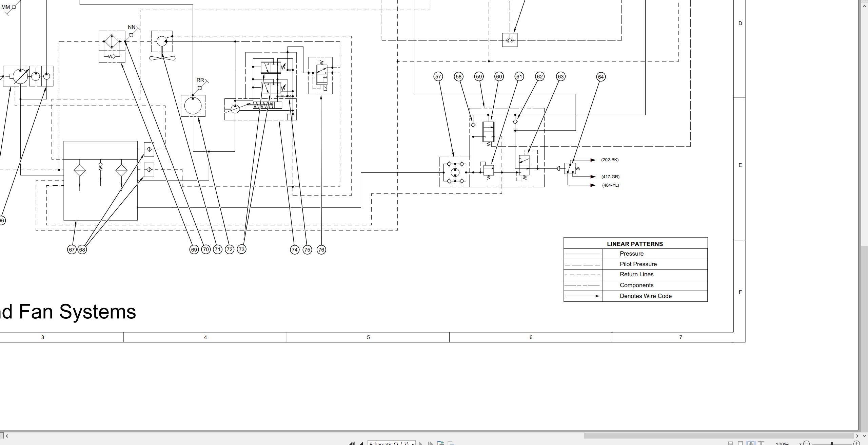Click the (484-YL) wire code label

pos(611,185)
